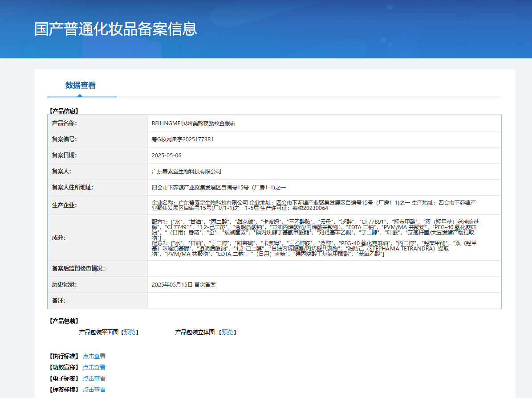
Task: Open 执行标准 点击查看 link
Action: [94, 356]
